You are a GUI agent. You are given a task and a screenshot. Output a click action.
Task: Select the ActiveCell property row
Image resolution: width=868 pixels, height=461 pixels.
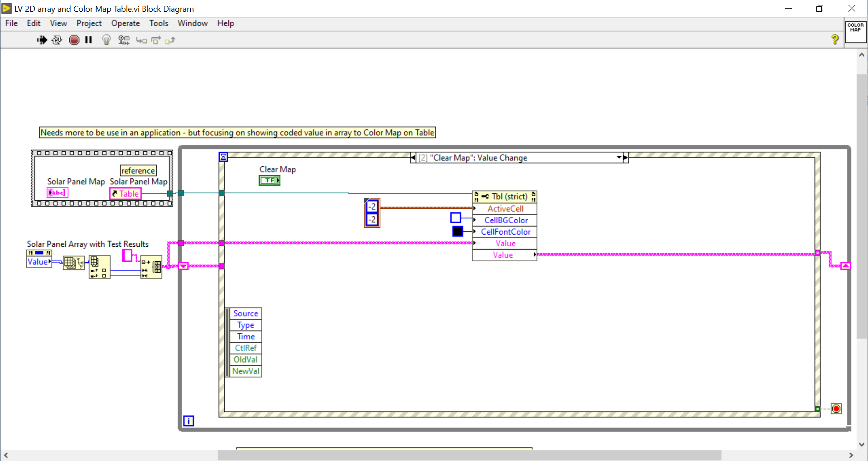coord(505,209)
